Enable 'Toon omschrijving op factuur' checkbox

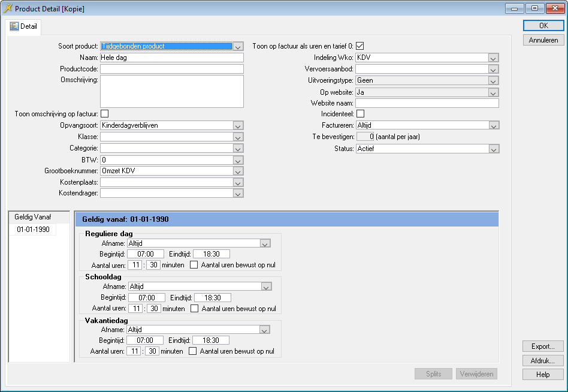[104, 114]
